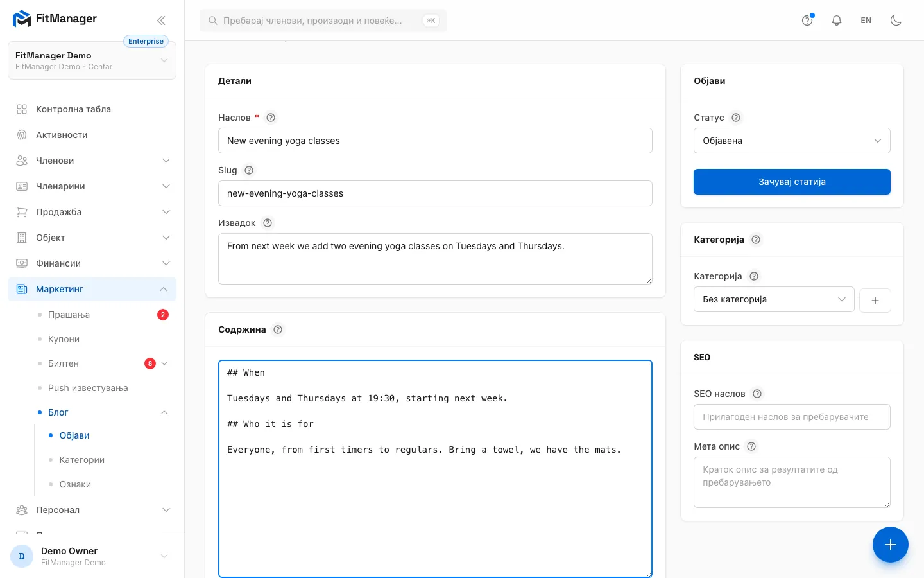924x578 pixels.
Task: Switch language with EN toggle
Action: (x=866, y=21)
